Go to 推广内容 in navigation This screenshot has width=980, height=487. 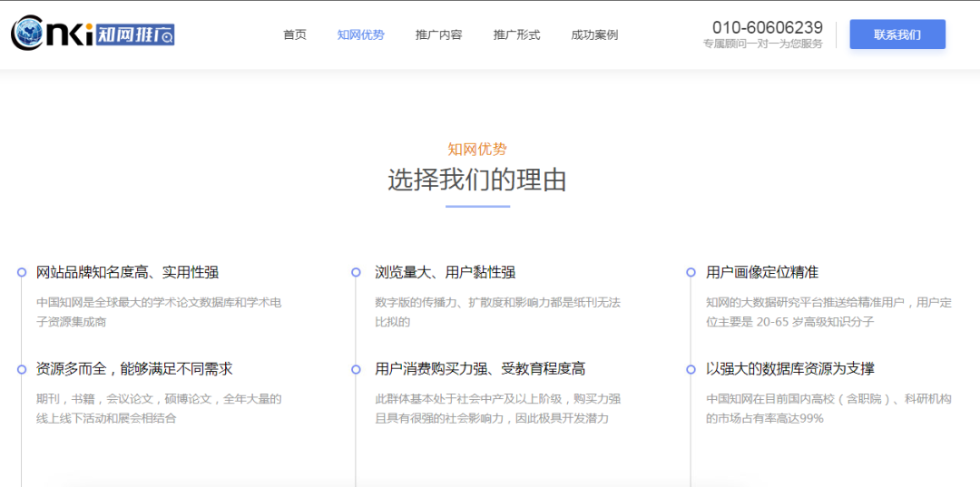click(439, 35)
